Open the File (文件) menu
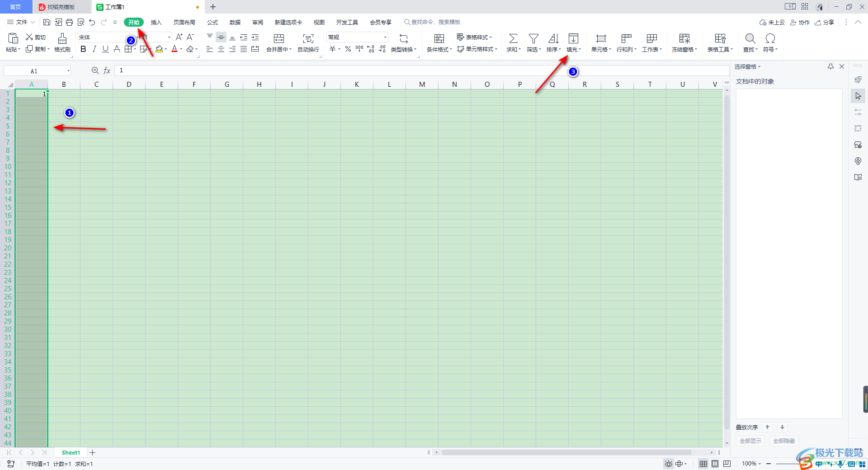 coord(21,22)
